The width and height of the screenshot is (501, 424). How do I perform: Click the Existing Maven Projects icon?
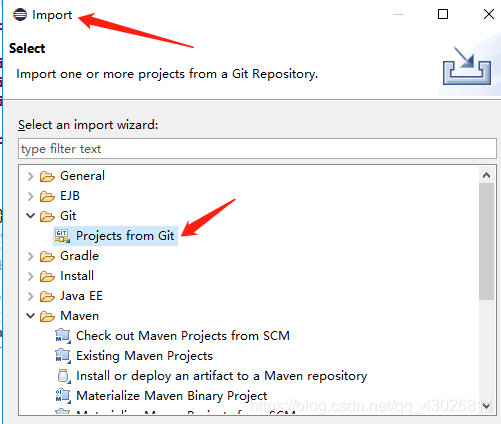click(x=63, y=356)
